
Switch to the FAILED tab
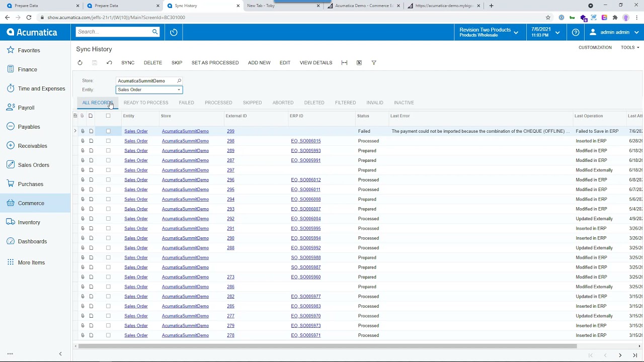coord(186,103)
